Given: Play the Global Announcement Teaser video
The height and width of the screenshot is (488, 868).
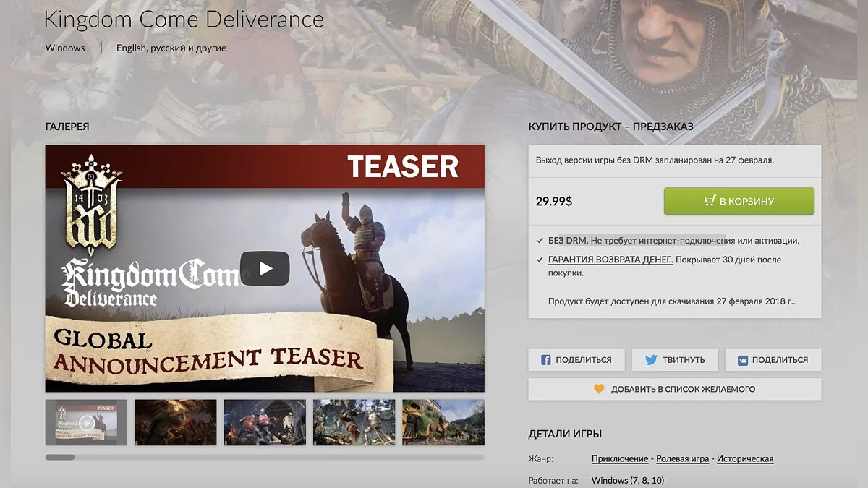Looking at the screenshot, I should (265, 268).
